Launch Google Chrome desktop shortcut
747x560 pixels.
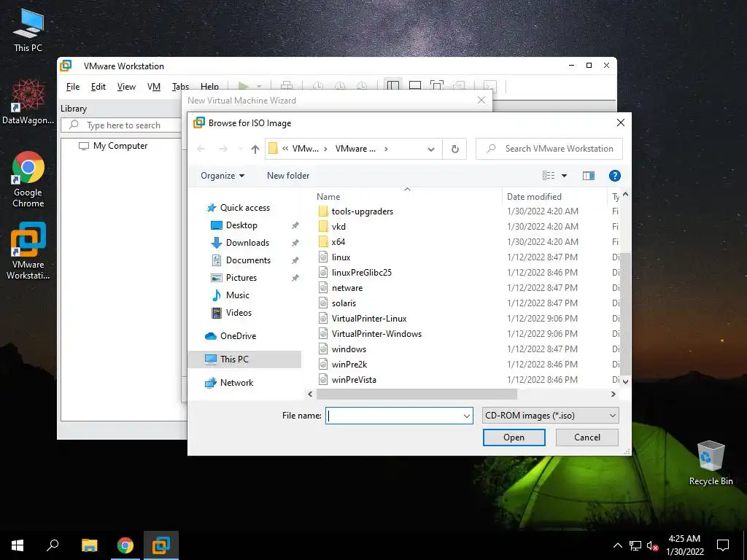[x=28, y=179]
